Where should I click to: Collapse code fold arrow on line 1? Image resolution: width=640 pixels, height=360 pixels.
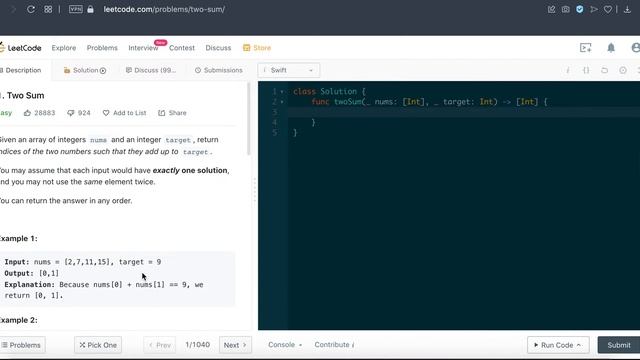pos(282,91)
